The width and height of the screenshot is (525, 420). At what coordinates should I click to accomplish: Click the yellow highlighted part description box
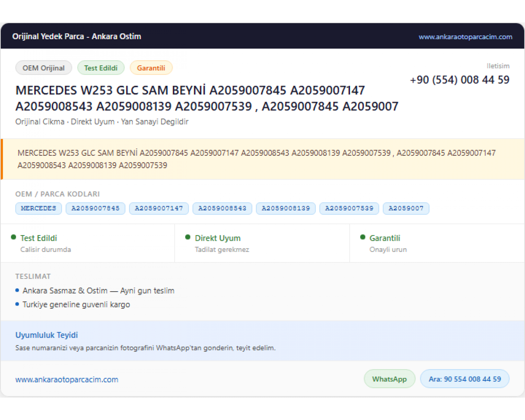[x=262, y=159]
